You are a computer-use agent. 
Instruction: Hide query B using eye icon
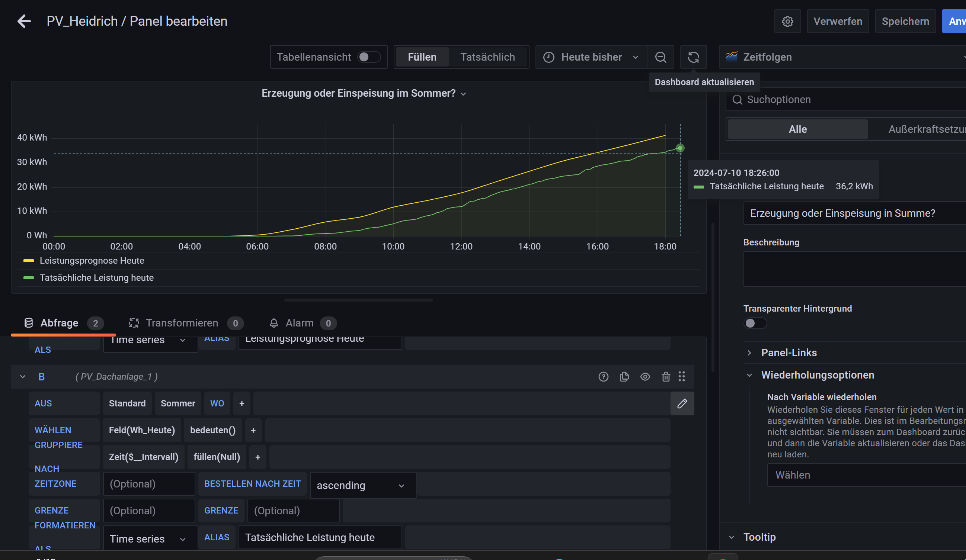(x=645, y=377)
